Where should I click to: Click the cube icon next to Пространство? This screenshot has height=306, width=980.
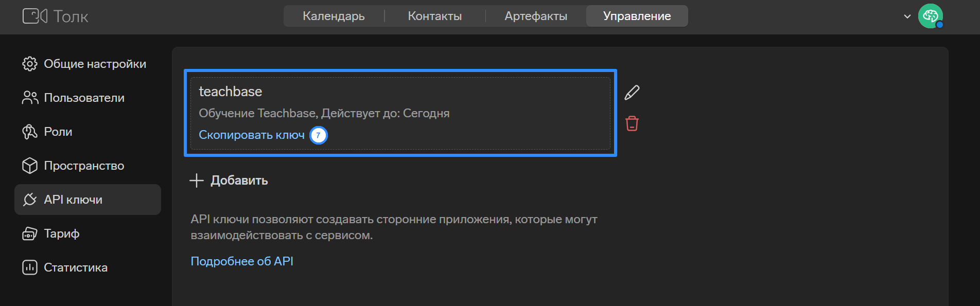click(x=30, y=166)
